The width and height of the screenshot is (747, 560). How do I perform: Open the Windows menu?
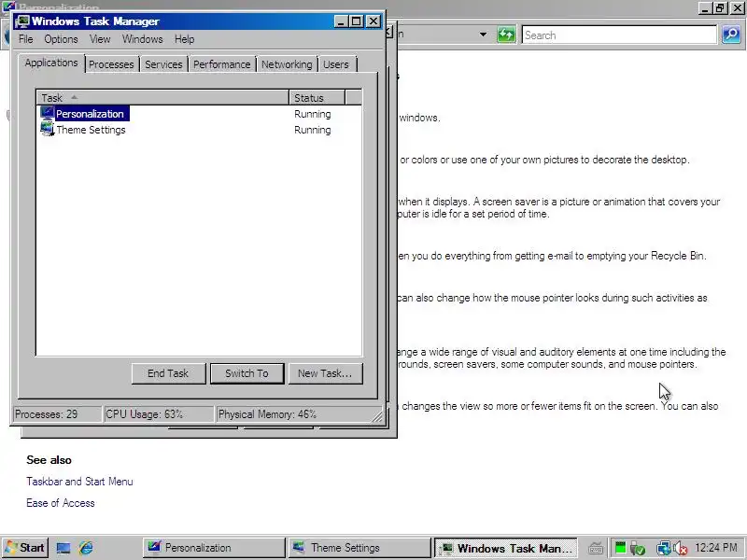click(143, 39)
